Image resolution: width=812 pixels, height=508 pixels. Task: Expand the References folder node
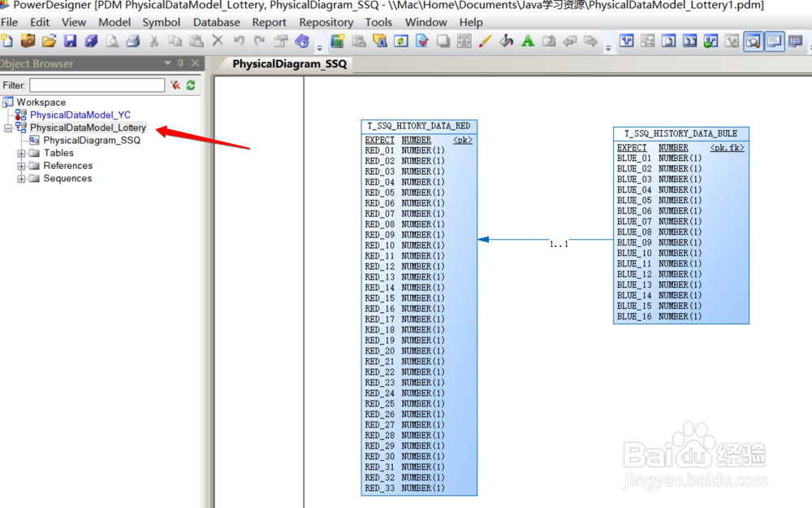click(x=21, y=166)
